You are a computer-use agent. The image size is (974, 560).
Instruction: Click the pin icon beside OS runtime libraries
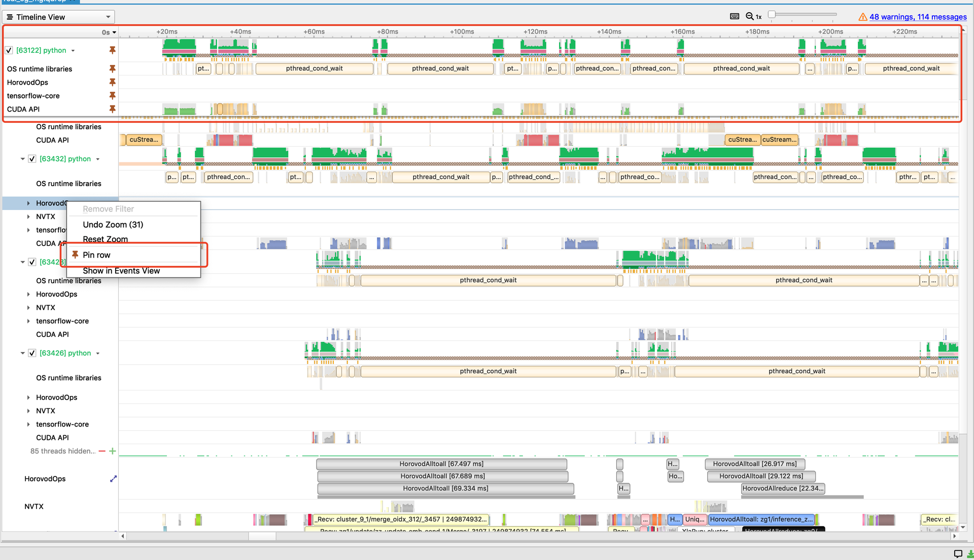coord(112,69)
